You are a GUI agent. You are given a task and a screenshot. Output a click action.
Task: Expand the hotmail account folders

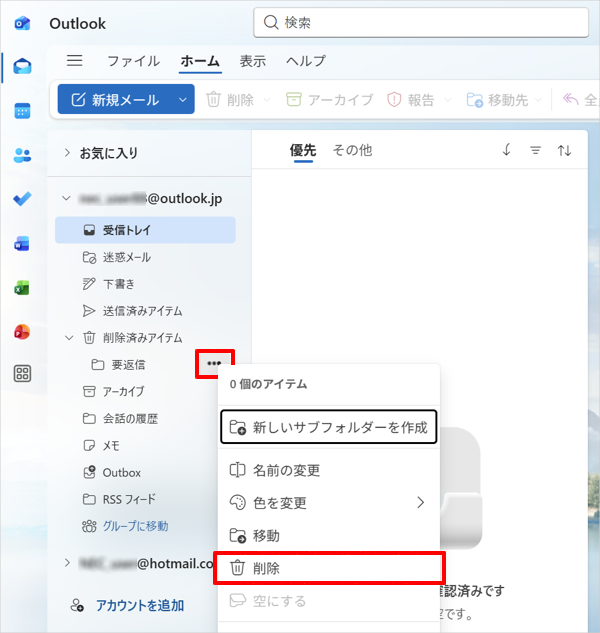coord(67,563)
